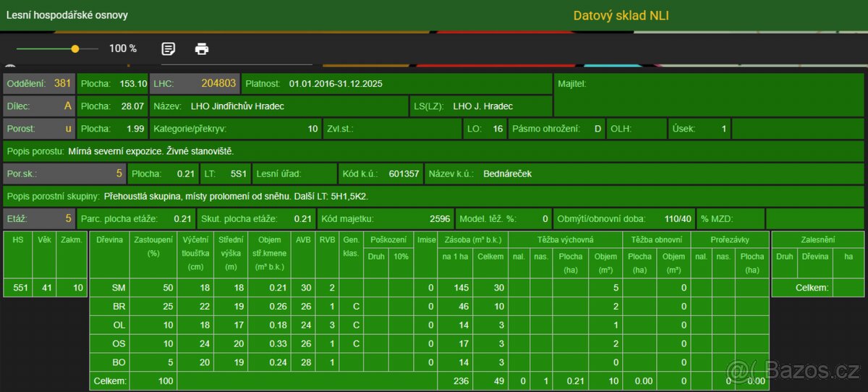Click the print icon in the toolbar

coord(202,49)
